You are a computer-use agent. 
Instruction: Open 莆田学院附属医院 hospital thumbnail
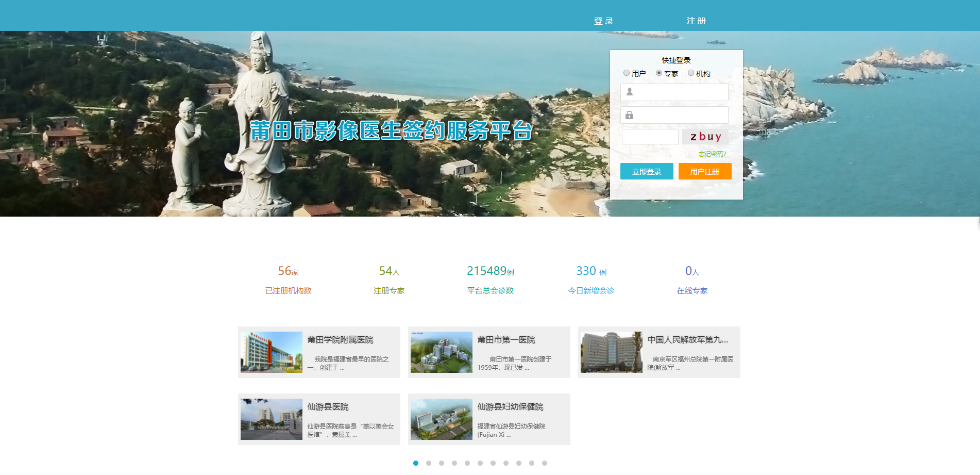pyautogui.click(x=272, y=352)
